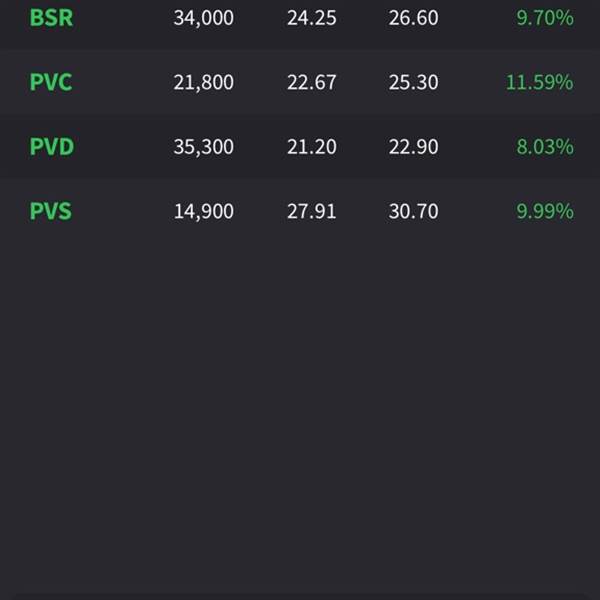Click PVS price 30.70
Viewport: 600px width, 600px height.
(x=414, y=211)
